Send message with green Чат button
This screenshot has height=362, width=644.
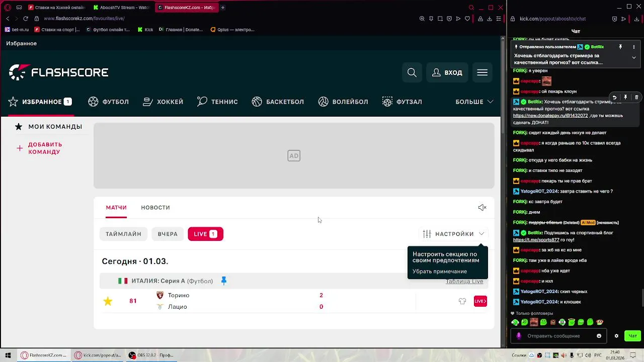tap(632, 336)
